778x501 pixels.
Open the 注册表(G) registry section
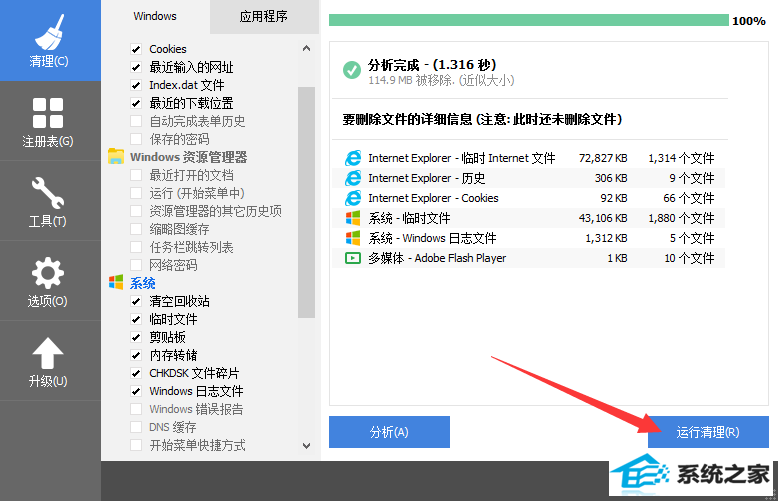tap(50, 122)
